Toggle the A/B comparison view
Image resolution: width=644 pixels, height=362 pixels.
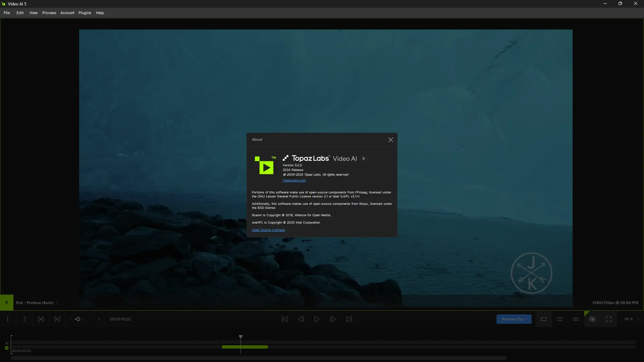point(592,319)
